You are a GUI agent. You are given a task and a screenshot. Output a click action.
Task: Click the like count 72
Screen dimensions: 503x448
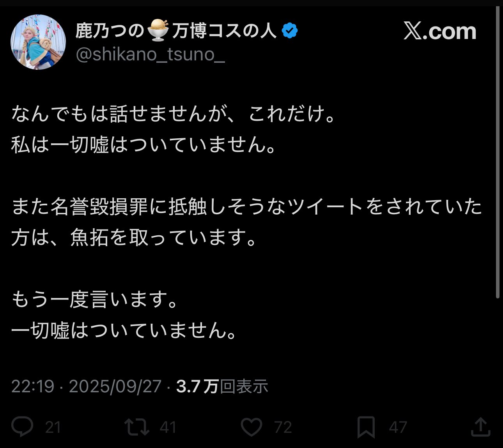point(283,428)
